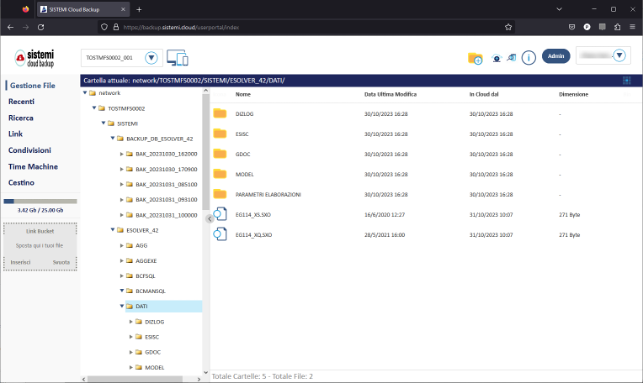Image resolution: width=644 pixels, height=384 pixels.
Task: Open Firefox account icon in toolbar
Action: click(587, 27)
